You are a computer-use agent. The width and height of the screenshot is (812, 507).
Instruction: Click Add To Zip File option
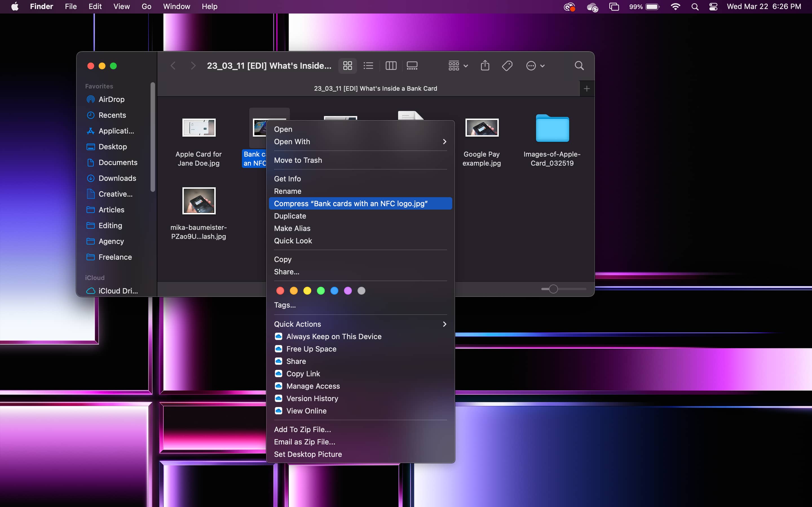pyautogui.click(x=302, y=429)
